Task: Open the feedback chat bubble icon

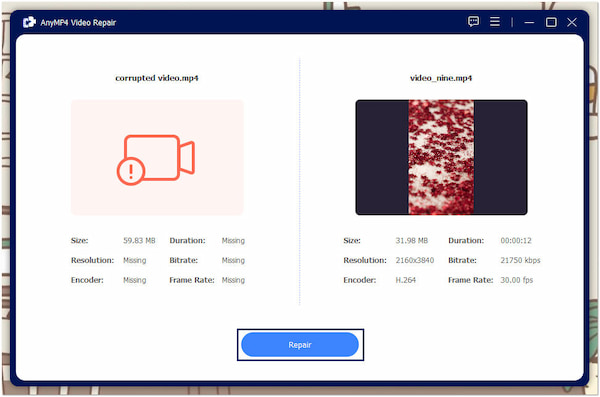Action: tap(473, 21)
